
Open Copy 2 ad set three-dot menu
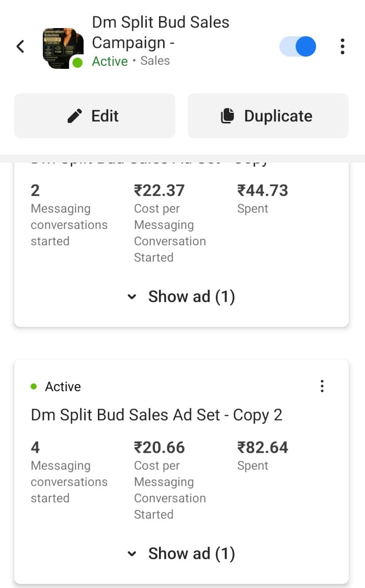(322, 386)
